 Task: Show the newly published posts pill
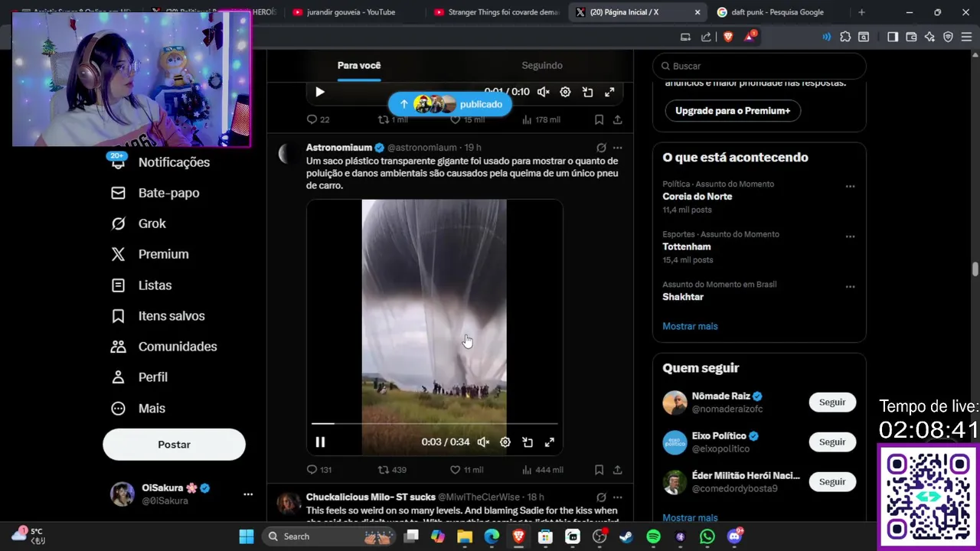(450, 104)
